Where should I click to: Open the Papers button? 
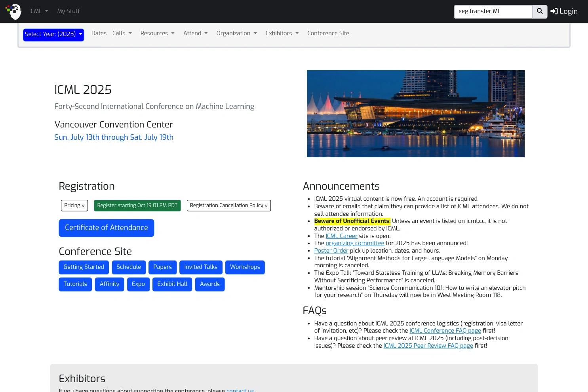[x=163, y=267]
